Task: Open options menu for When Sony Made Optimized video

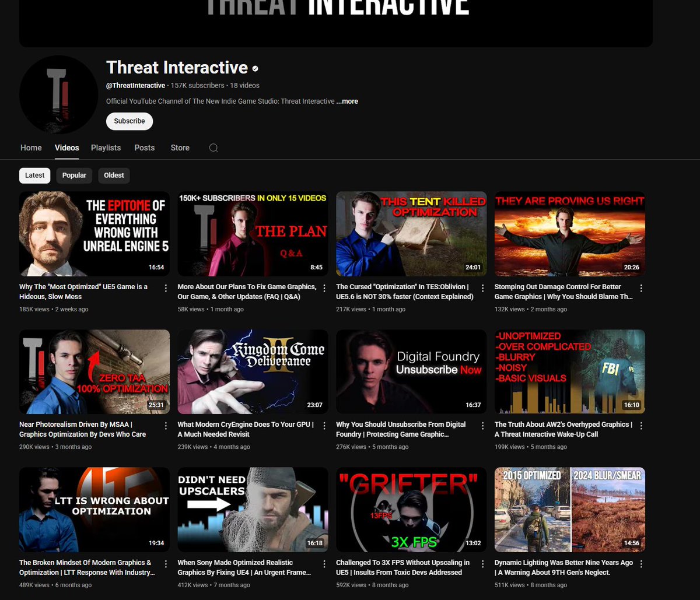Action: [x=324, y=564]
